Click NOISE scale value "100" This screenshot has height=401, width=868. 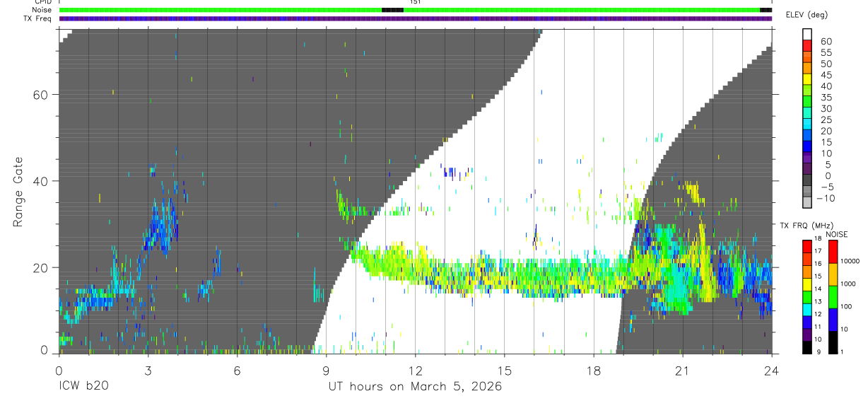tap(847, 307)
